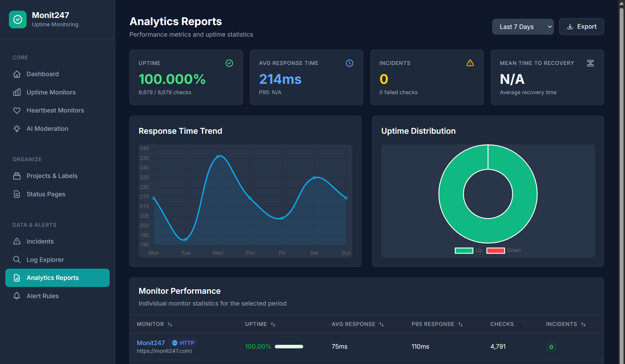Screen dimensions: 625x364
Task: Click the hourglass icon on Mean Time To Recovery
Action: (x=590, y=63)
